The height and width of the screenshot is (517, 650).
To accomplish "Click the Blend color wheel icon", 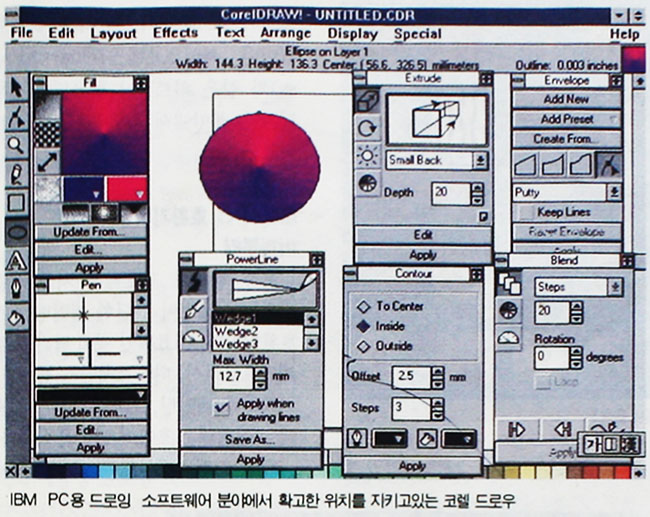I will [509, 311].
